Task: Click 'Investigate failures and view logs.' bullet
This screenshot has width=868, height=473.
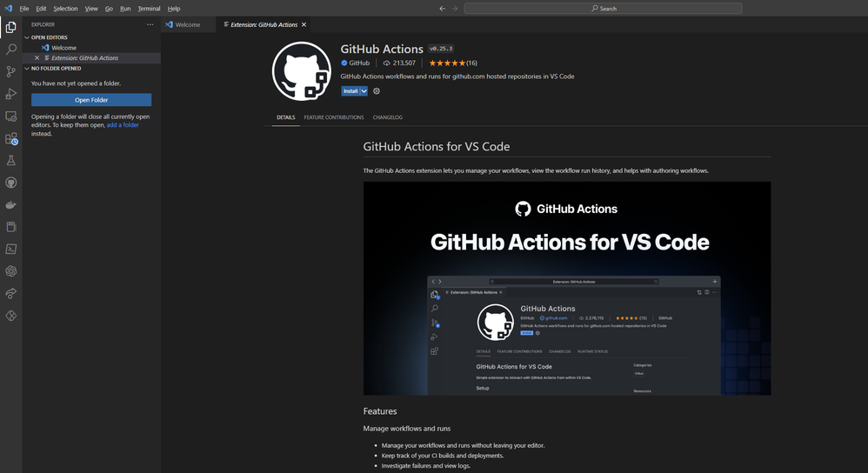Action: click(x=425, y=466)
